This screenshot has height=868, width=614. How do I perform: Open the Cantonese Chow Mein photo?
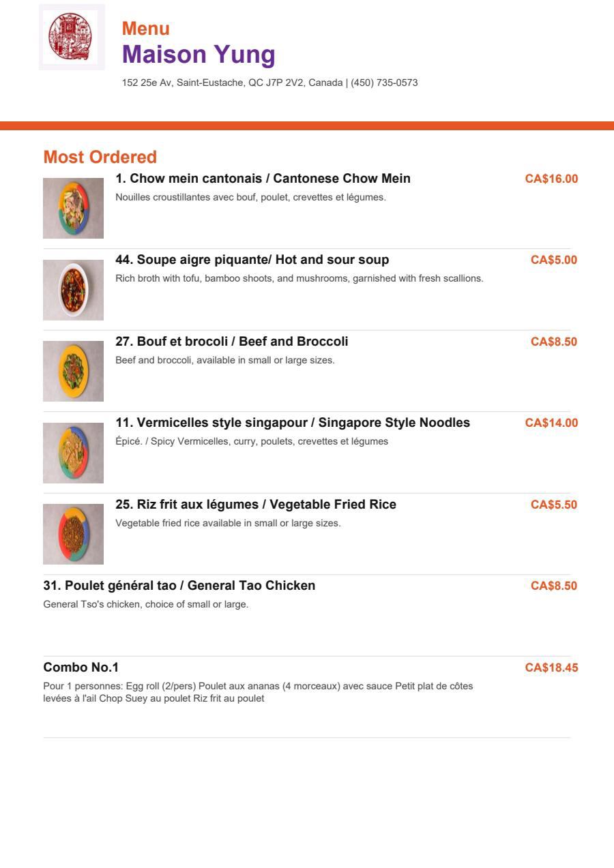tap(73, 209)
